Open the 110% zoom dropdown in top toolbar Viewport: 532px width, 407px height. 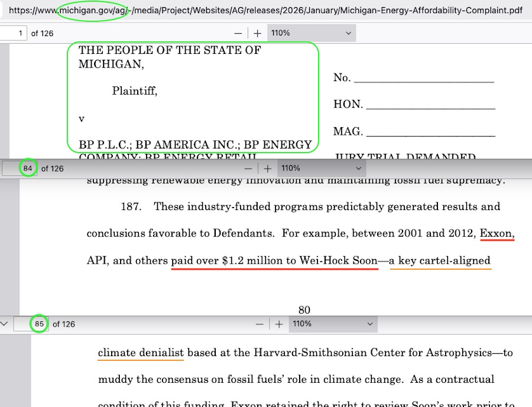(312, 34)
